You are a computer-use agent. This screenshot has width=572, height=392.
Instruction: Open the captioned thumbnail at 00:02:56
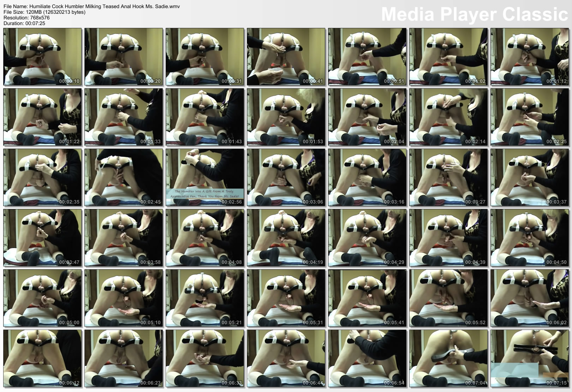click(x=205, y=177)
